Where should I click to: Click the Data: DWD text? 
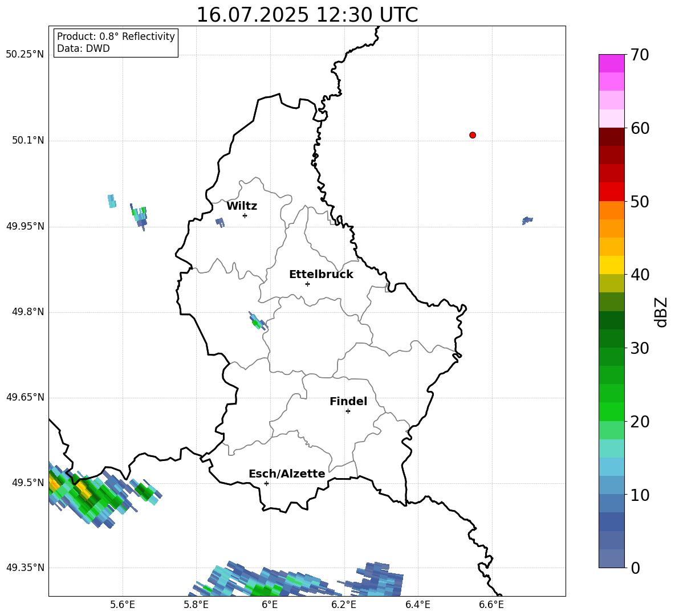click(x=83, y=48)
